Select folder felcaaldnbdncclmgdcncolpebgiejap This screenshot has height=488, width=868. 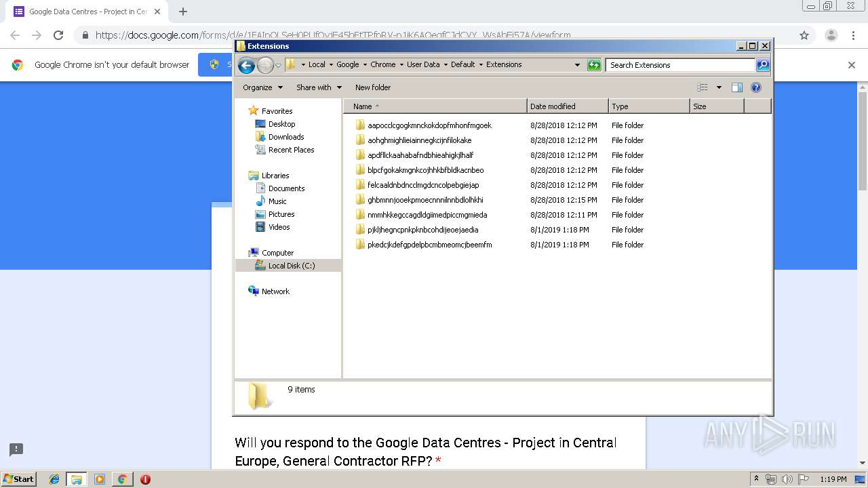pos(423,185)
